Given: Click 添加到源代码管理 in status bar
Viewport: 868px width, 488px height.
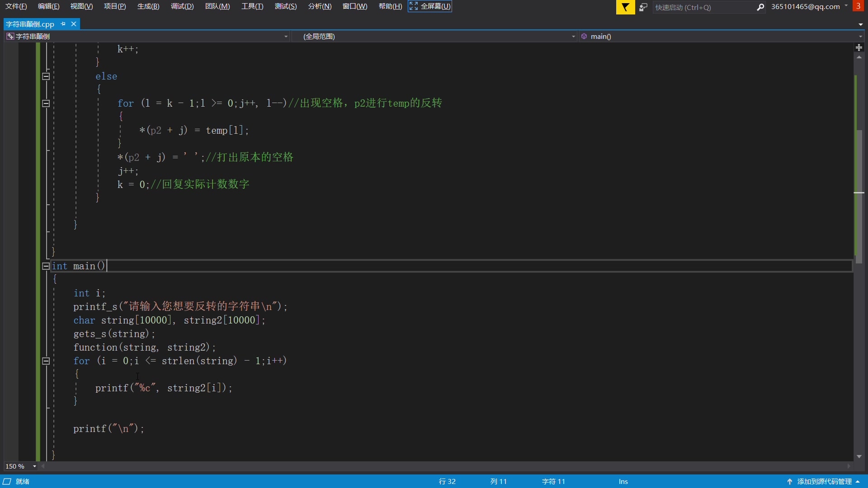Looking at the screenshot, I should 824,482.
